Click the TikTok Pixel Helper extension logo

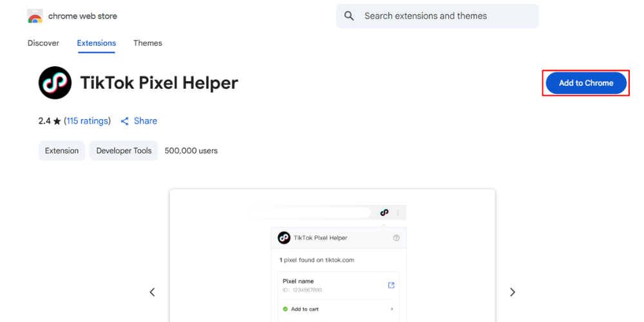pyautogui.click(x=55, y=82)
